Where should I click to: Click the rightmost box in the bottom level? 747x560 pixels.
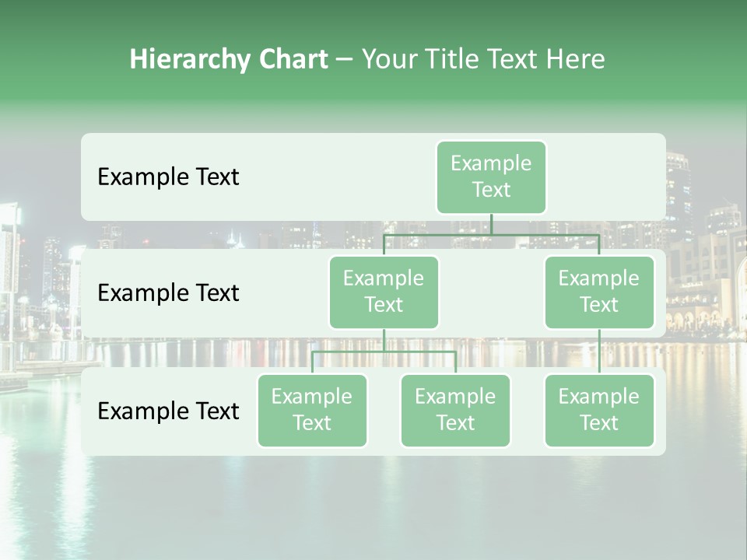tap(599, 411)
